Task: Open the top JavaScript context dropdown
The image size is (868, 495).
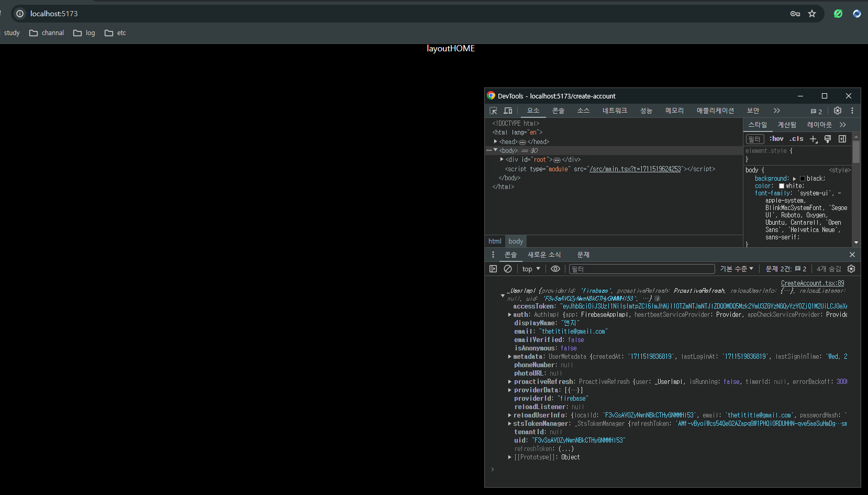Action: [x=531, y=269]
